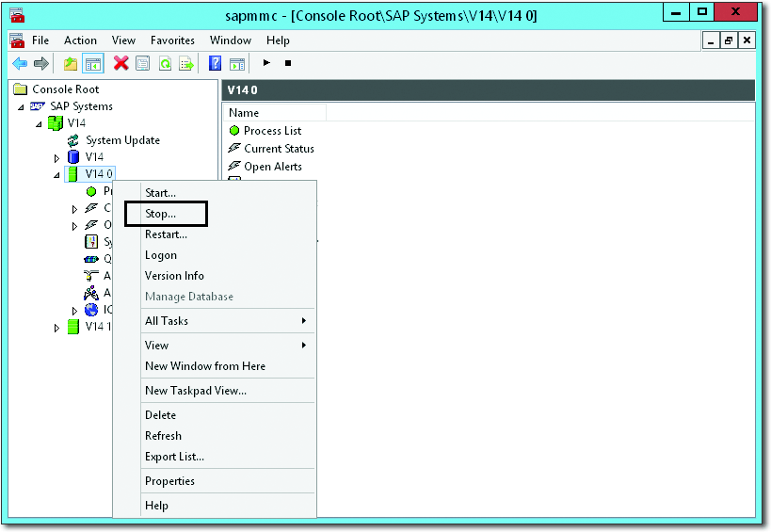This screenshot has width=771, height=532.
Task: Click the Forward arrow toolbar icon
Action: pyautogui.click(x=41, y=63)
